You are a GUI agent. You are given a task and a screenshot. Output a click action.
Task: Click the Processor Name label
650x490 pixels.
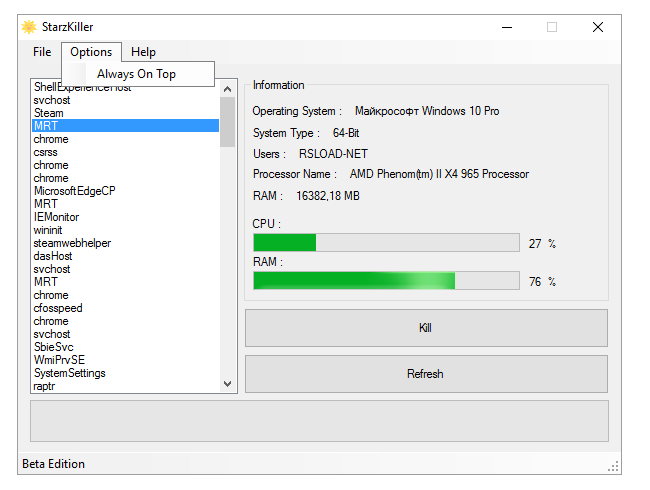(x=294, y=174)
